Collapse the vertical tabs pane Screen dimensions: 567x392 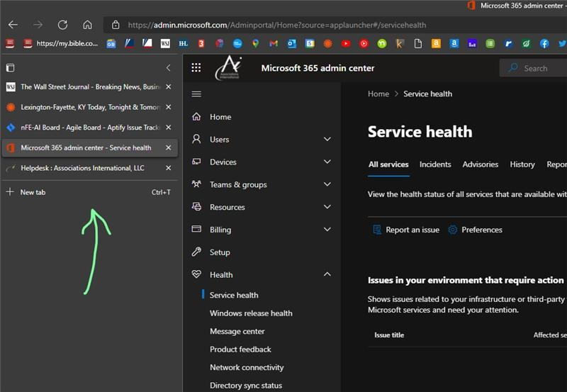pos(169,67)
